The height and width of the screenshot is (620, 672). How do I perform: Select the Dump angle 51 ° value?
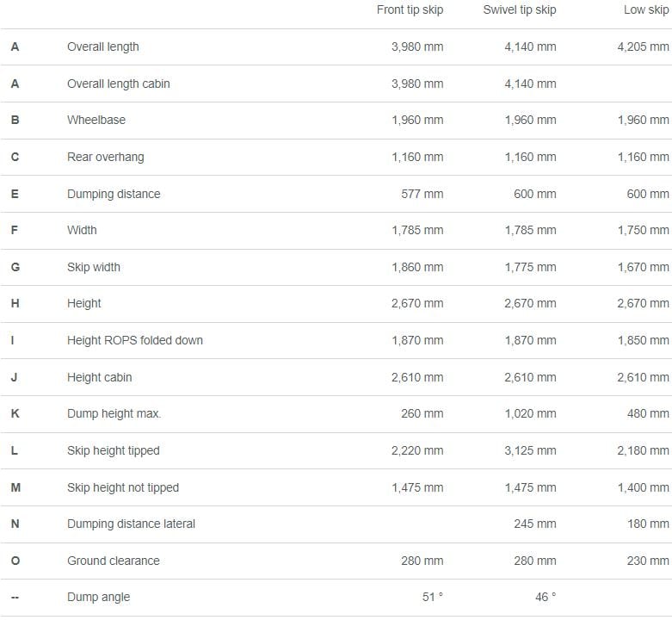coord(433,598)
